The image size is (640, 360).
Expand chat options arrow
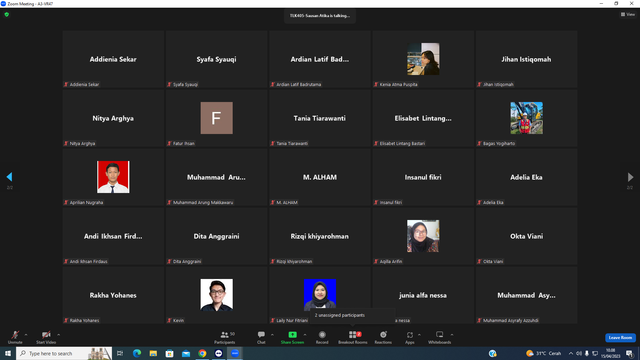tap(272, 335)
